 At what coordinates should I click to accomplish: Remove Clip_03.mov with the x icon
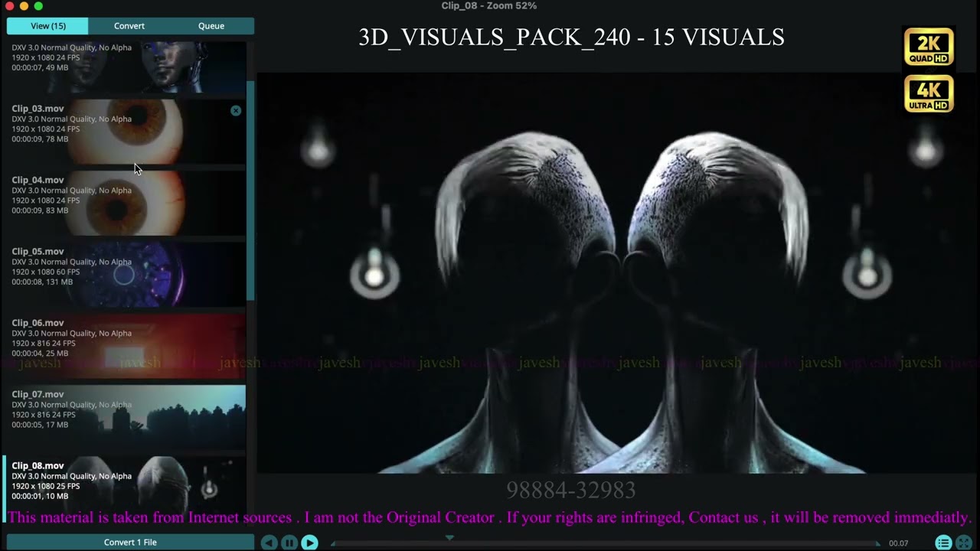pyautogui.click(x=236, y=111)
